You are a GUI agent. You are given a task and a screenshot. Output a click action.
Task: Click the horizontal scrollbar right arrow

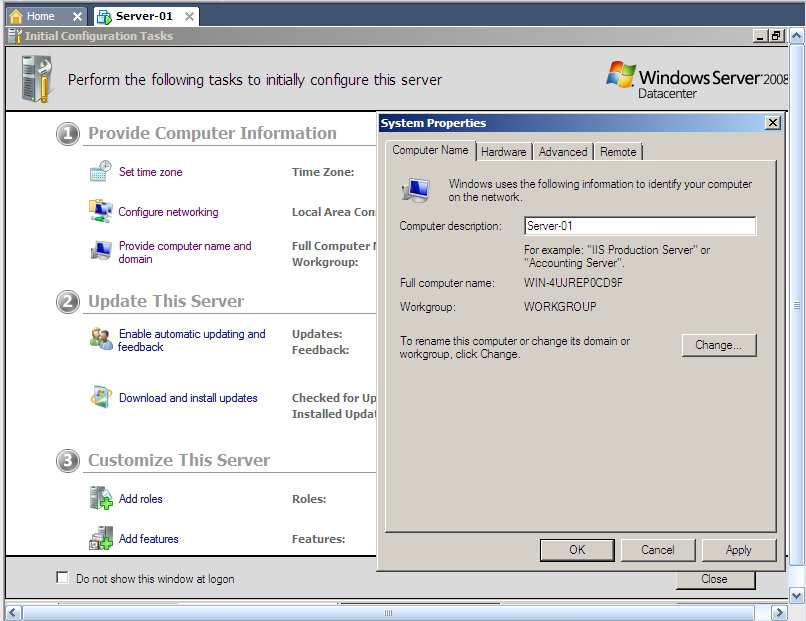779,613
